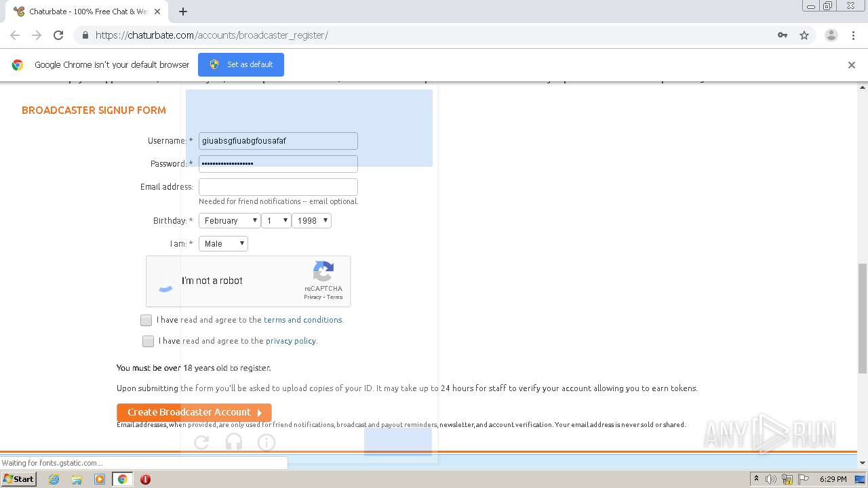Open the privacy policy link

291,341
